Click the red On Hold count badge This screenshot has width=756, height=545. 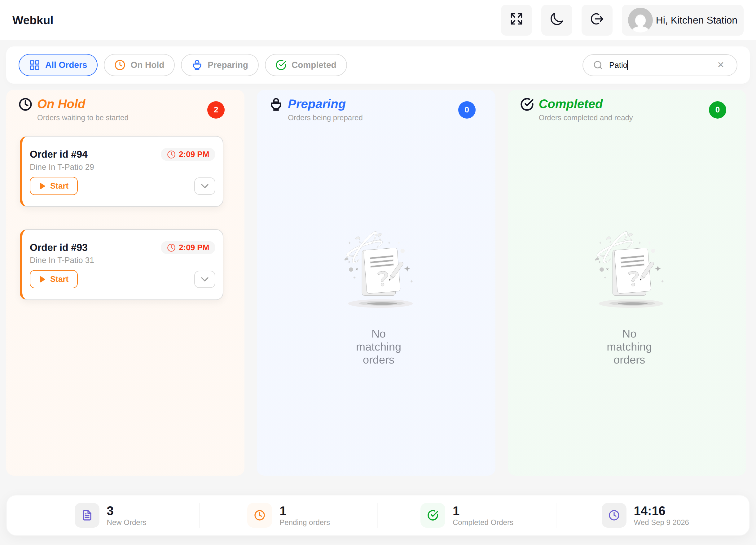coord(216,110)
